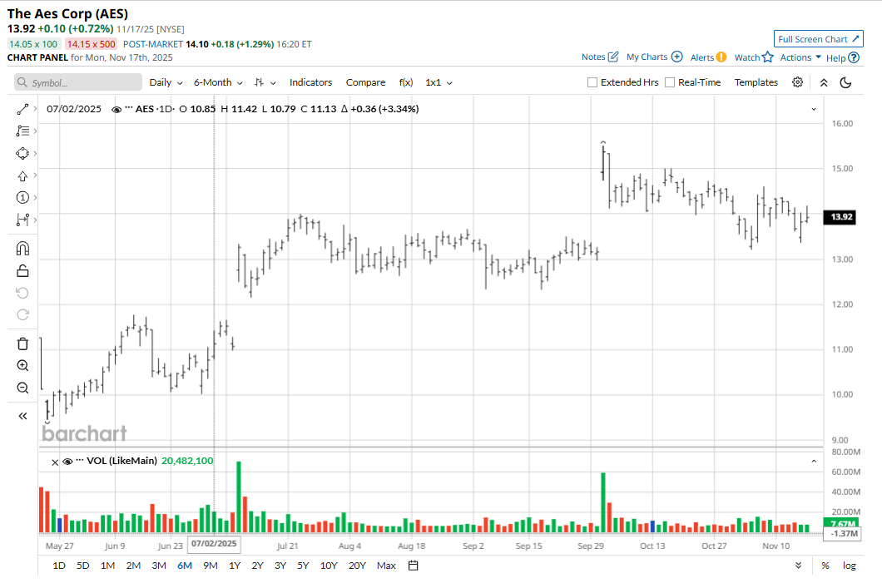Screen dimensions: 882x588
Task: Open the custom date range calendar
Action: pos(413,566)
